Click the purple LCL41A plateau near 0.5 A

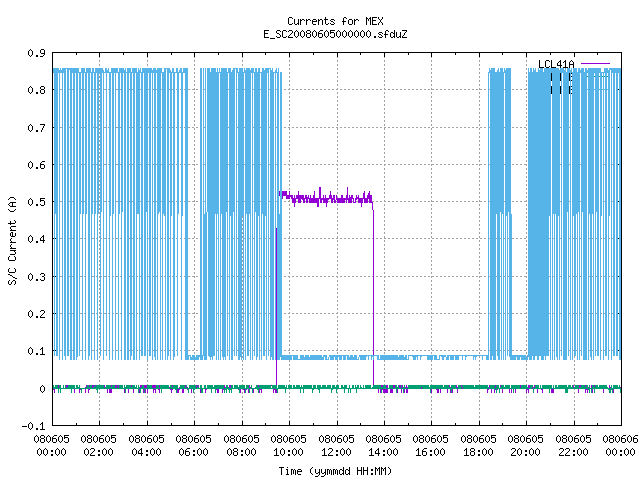pos(327,199)
